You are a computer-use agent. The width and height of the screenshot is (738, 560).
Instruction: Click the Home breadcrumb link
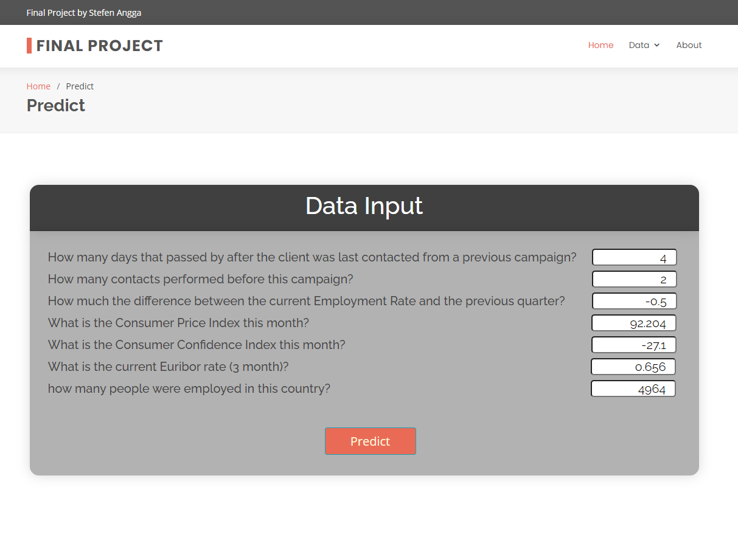[38, 86]
